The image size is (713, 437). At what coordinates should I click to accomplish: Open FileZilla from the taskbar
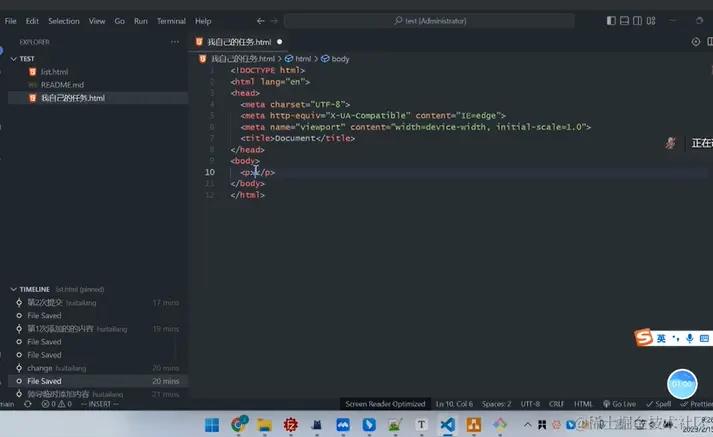point(291,425)
